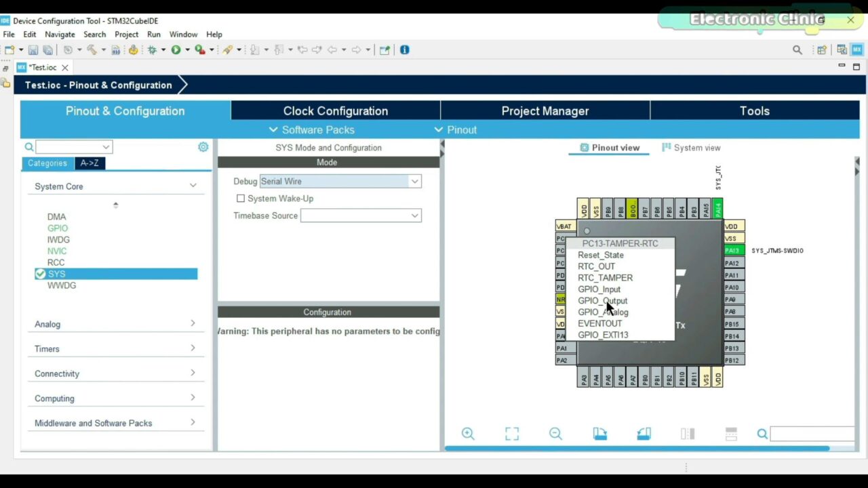This screenshot has width=868, height=488.
Task: Close the Test.ioc editor tab
Action: [x=65, y=68]
